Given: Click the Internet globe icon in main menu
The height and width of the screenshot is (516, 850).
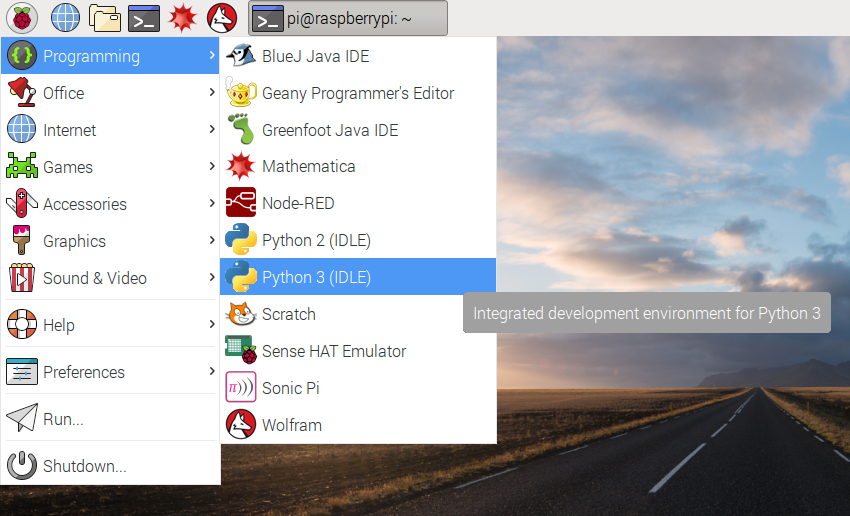Looking at the screenshot, I should 22,129.
